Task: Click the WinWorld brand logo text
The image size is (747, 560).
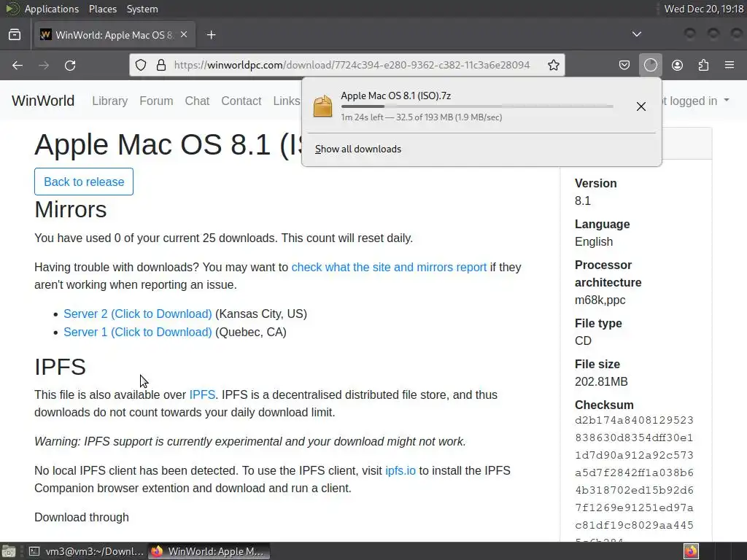Action: [x=43, y=101]
